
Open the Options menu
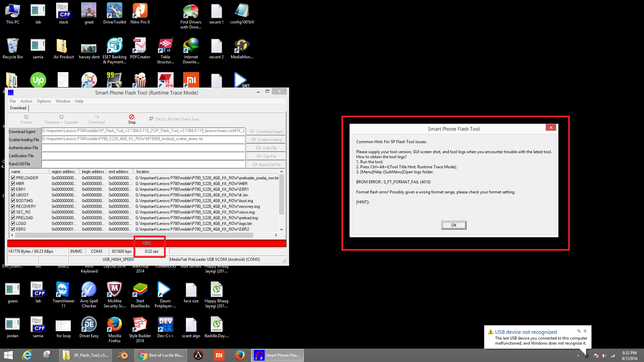point(44,101)
